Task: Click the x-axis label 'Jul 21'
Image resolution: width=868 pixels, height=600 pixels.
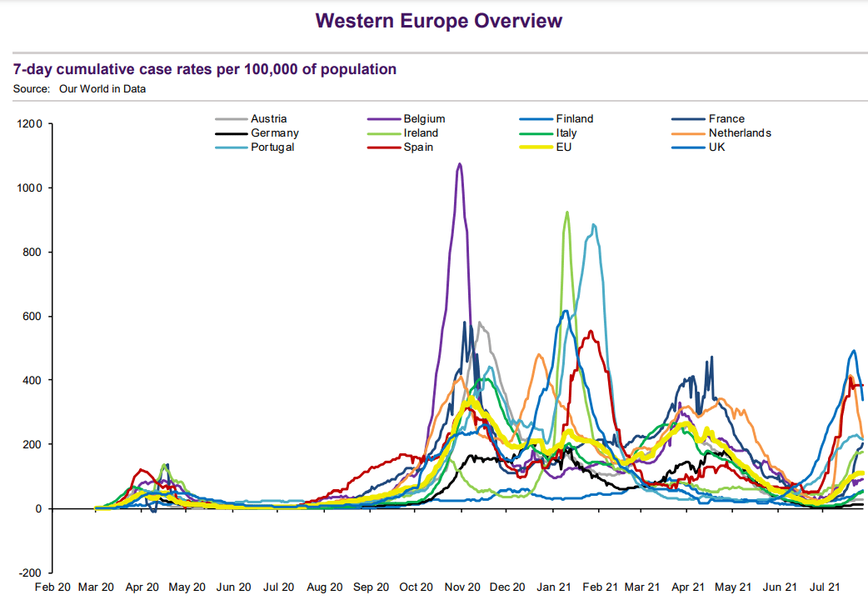Action: pos(825,587)
